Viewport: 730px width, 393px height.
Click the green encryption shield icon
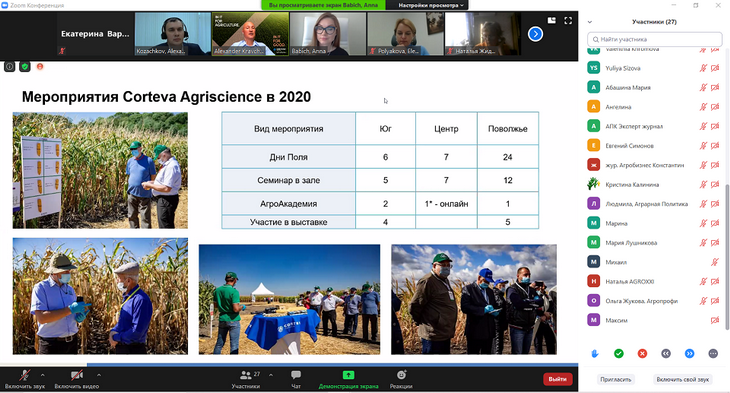coord(25,67)
